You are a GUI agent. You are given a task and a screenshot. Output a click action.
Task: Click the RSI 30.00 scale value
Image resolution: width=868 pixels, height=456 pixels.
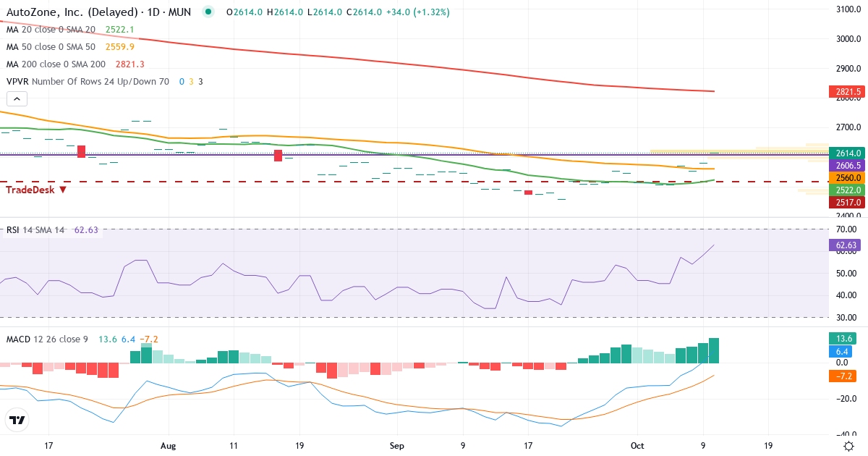(x=846, y=317)
